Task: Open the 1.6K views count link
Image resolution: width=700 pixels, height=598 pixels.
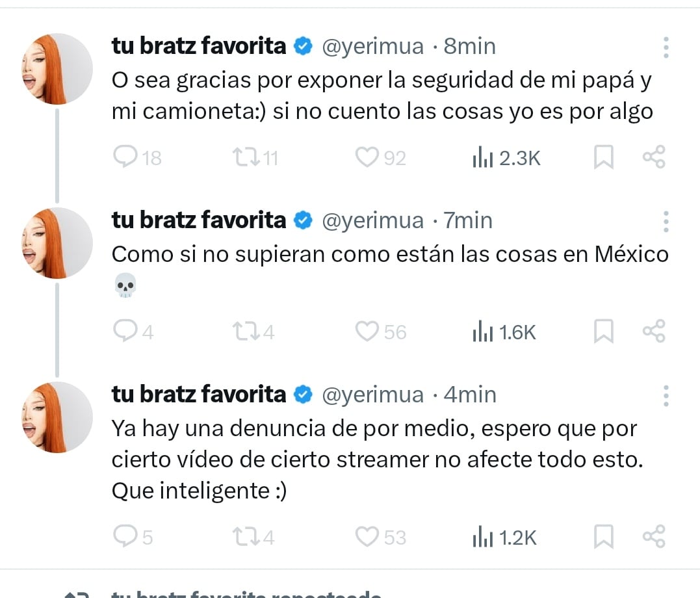Action: click(x=505, y=331)
